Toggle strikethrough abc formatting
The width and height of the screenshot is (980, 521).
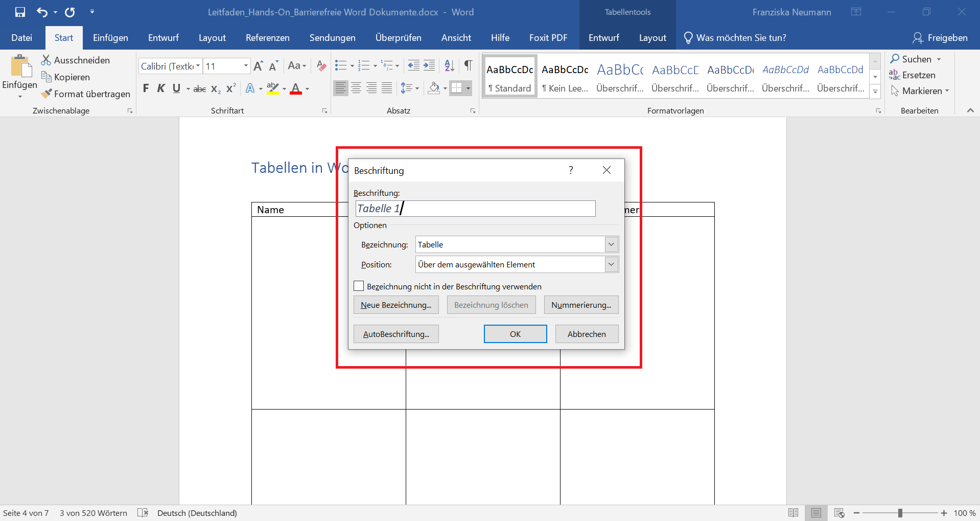pos(200,89)
